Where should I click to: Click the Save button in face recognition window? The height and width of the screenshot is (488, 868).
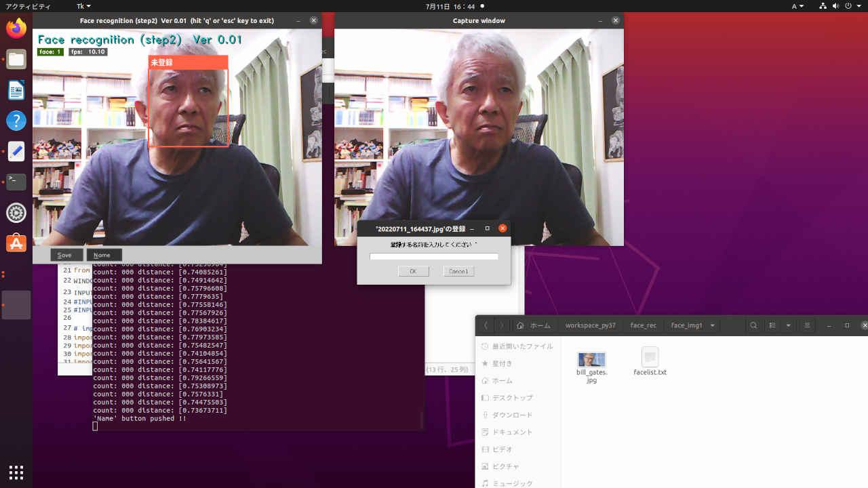(x=66, y=255)
